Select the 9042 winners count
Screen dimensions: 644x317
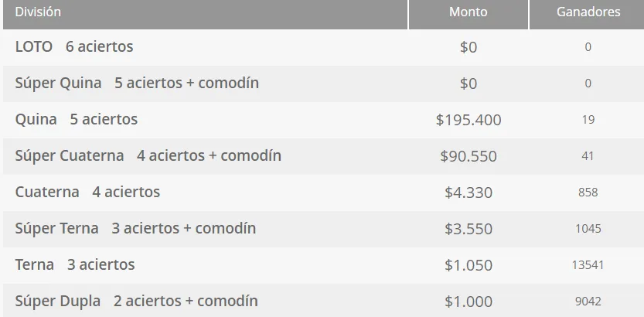tap(588, 302)
